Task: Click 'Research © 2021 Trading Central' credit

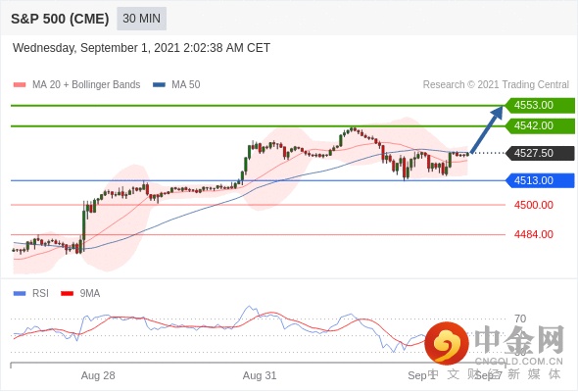Action: click(x=496, y=85)
